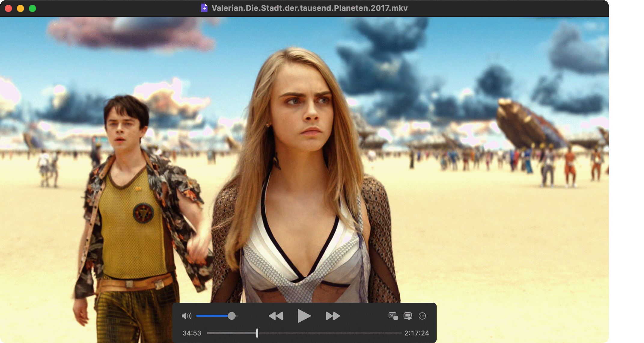Click the Valerian file name title

point(310,8)
